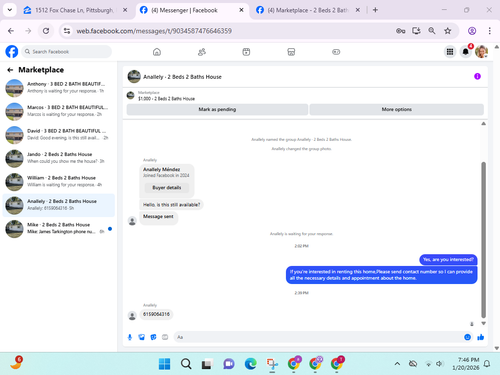Open Chrome profile icon in toolbar

[472, 31]
